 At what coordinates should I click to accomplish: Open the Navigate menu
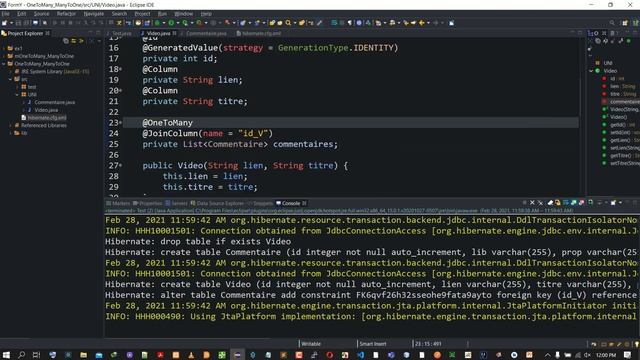93,14
